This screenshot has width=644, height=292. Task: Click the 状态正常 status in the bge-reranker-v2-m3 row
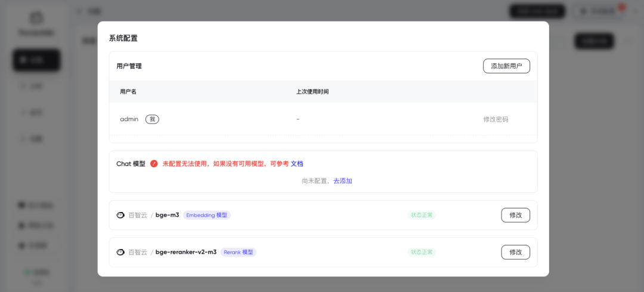tap(422, 252)
